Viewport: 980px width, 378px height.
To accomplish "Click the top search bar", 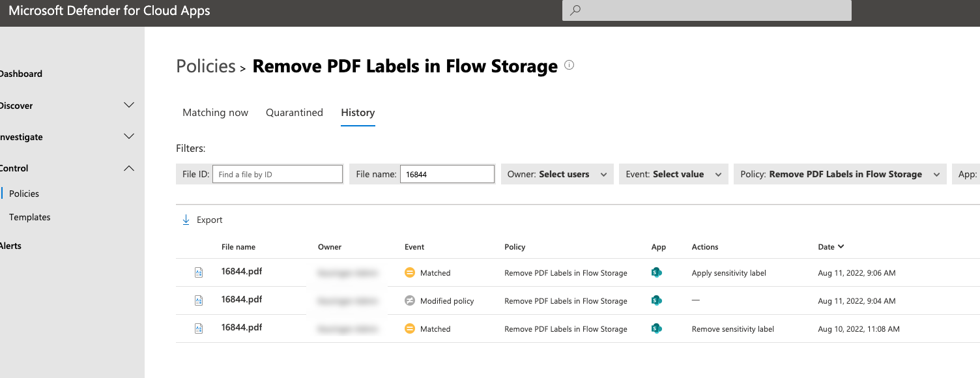I will click(707, 10).
